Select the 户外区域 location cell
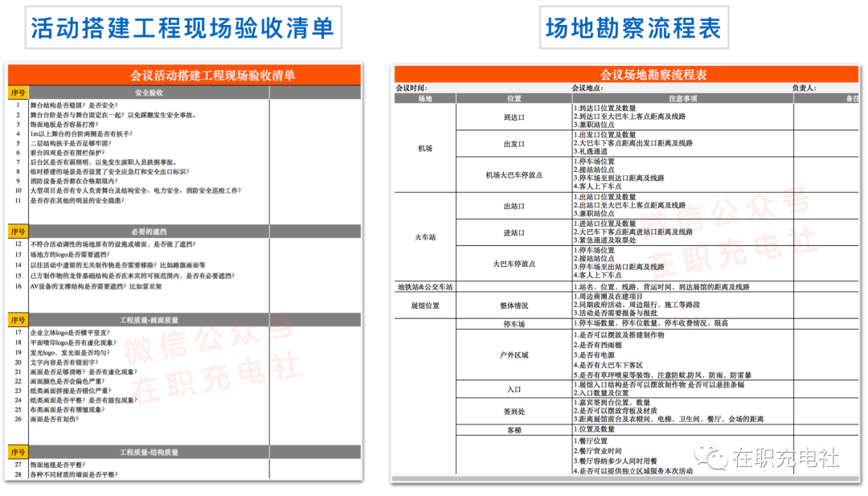Viewport: 868px width, 496px height. click(514, 355)
